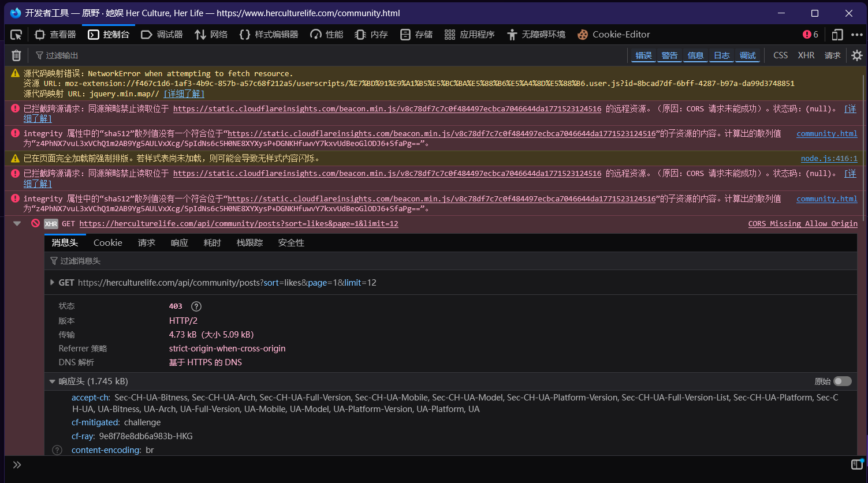
Task: Click the status code 403 help icon
Action: pos(196,306)
